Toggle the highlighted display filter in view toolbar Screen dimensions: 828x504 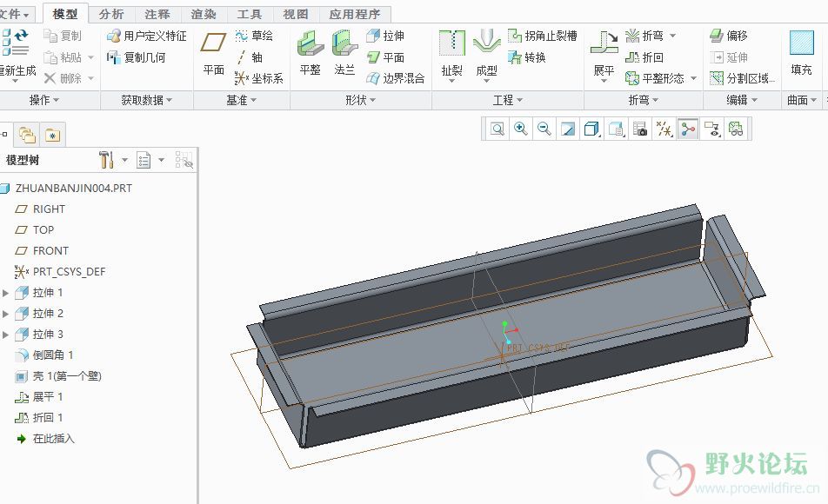[x=688, y=129]
